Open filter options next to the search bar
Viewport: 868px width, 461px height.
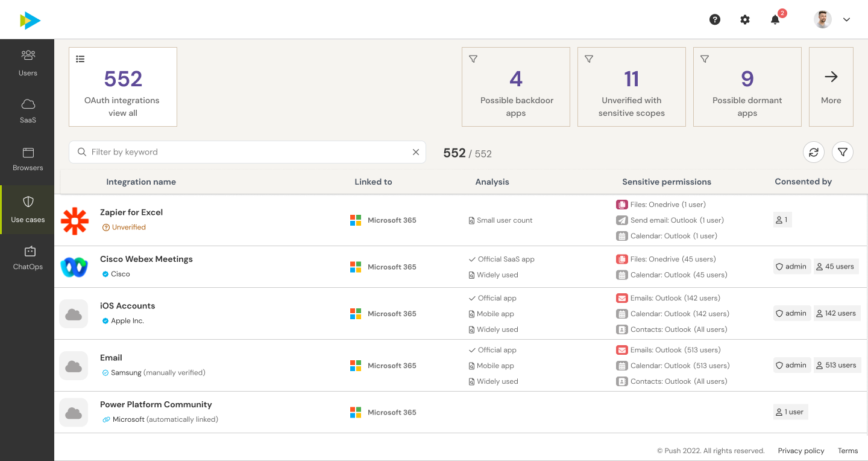(843, 152)
